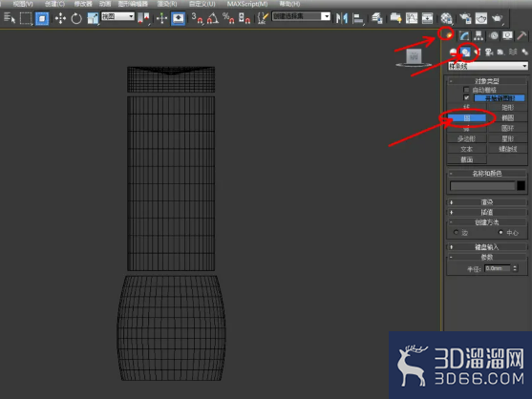This screenshot has width=532, height=399.
Task: Open Edit Named Selection Sets
Action: tap(263, 18)
